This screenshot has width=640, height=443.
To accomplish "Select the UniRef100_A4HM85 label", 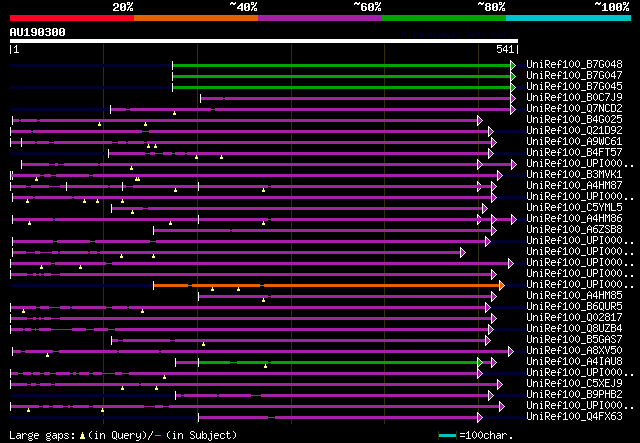I will click(574, 296).
